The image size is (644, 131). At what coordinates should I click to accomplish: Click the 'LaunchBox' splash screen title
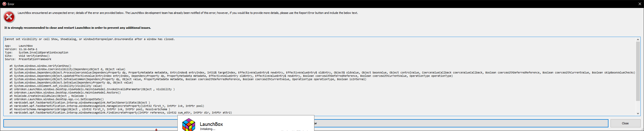pos(211,124)
